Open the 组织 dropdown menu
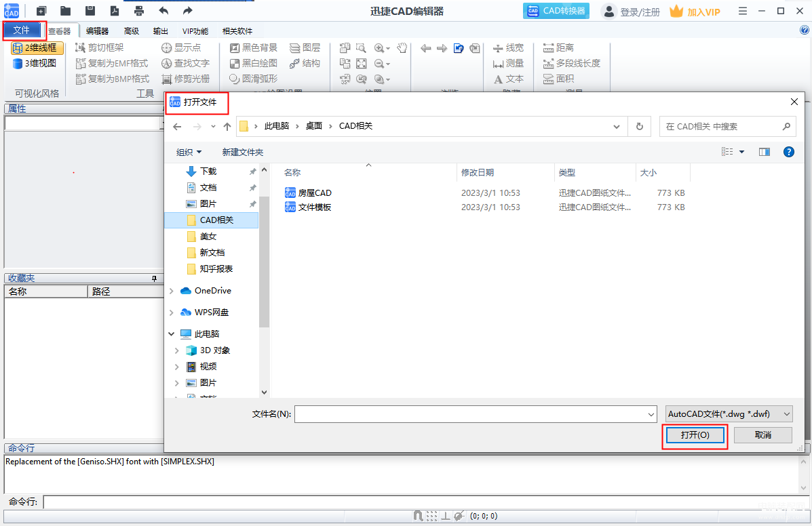Image resolution: width=812 pixels, height=526 pixels. pyautogui.click(x=189, y=152)
